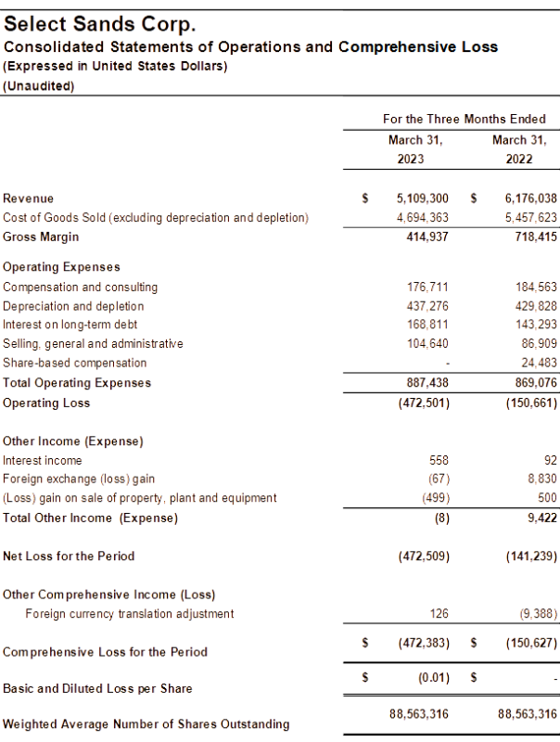Click 'Weighted Average Number of Shares Outstanding' label

[146, 724]
